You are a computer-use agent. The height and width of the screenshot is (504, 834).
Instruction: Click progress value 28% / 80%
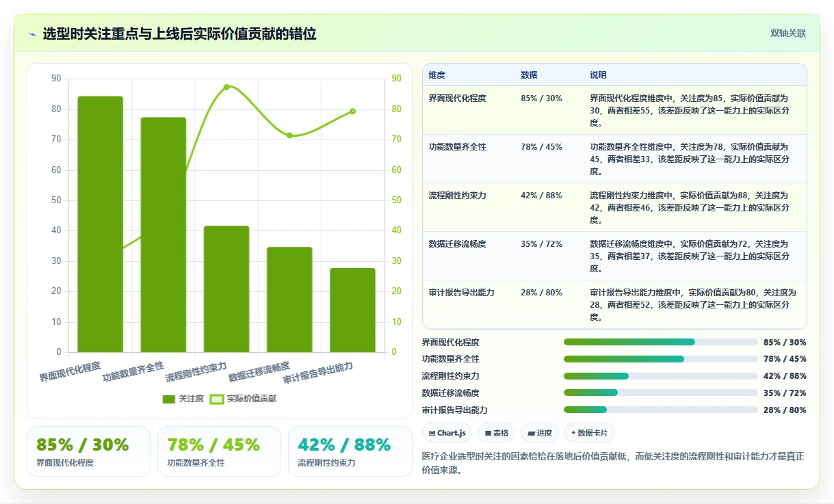pyautogui.click(x=785, y=410)
